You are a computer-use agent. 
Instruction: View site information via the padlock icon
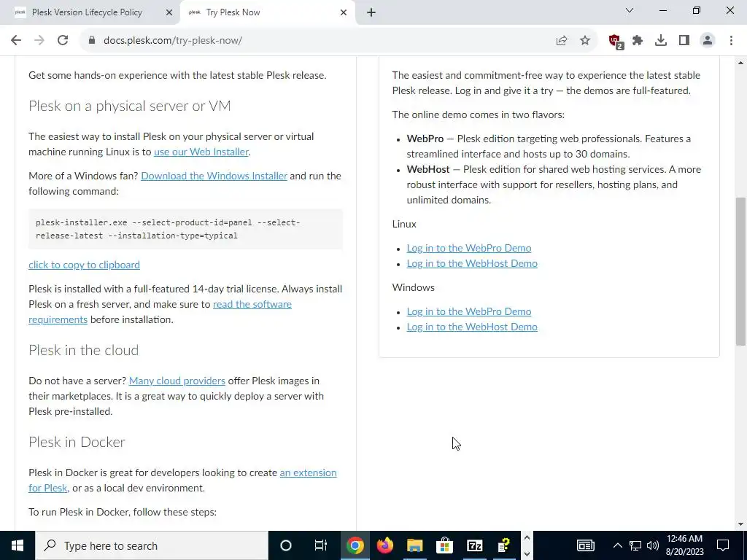pyautogui.click(x=92, y=41)
